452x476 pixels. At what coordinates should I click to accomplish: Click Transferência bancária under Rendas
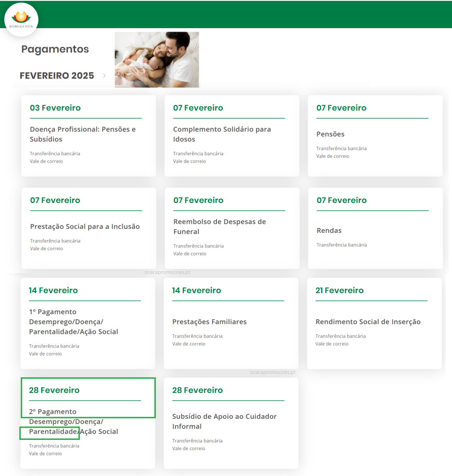(342, 245)
